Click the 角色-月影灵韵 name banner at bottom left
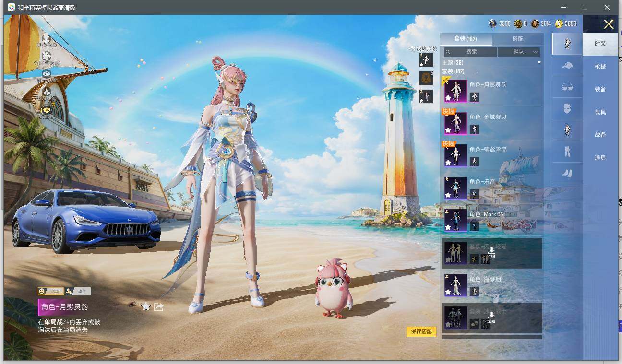The image size is (622, 364). [x=65, y=307]
